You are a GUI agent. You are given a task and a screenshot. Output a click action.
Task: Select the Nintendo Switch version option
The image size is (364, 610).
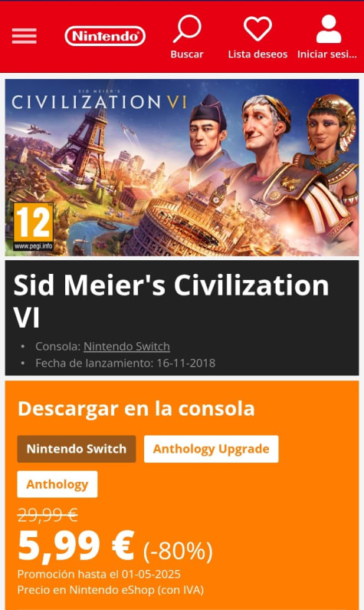click(77, 449)
